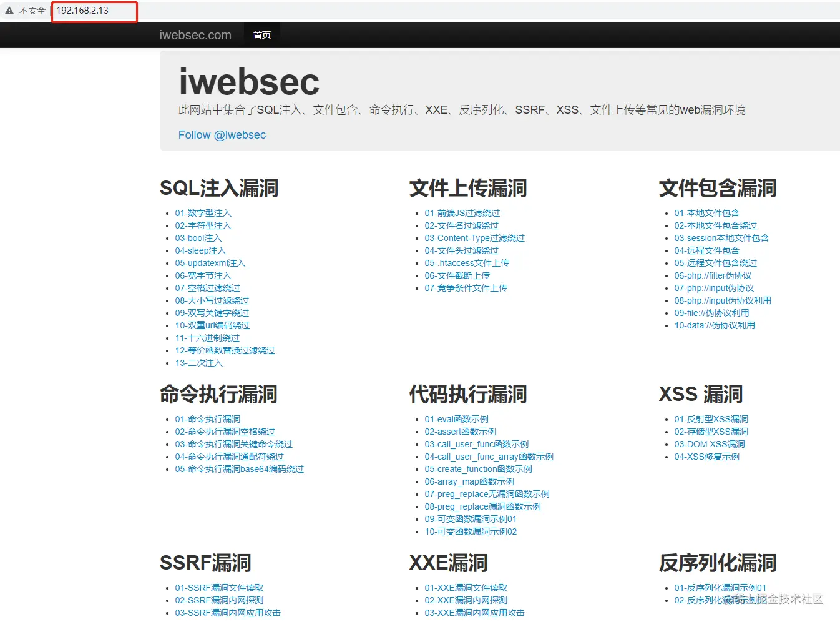Open 01-反射型XSS漏洞 link
This screenshot has width=840, height=622.
pyautogui.click(x=711, y=419)
